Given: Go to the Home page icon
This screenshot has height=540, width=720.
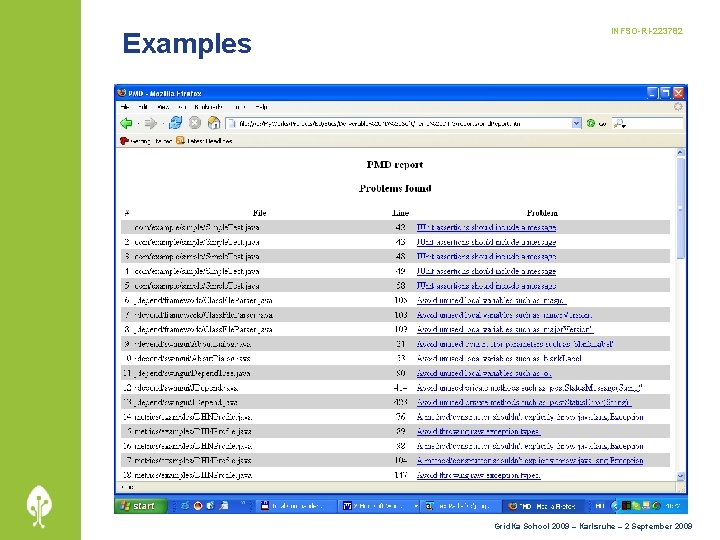Looking at the screenshot, I should click(214, 123).
